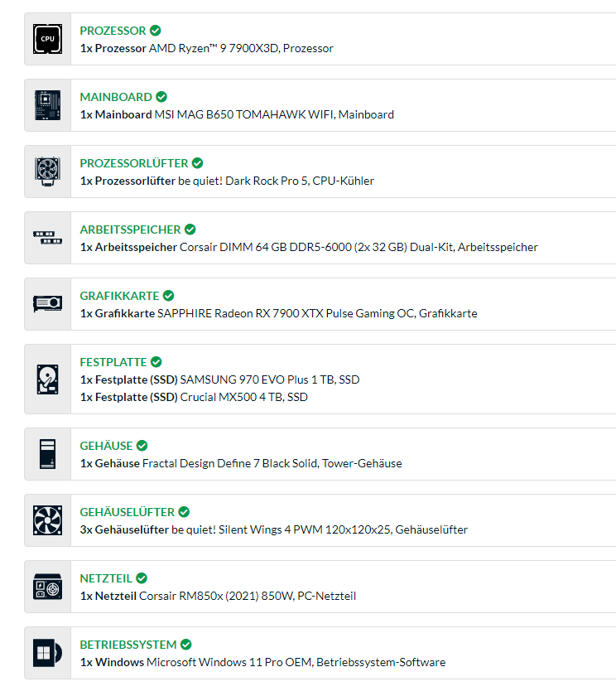Select the hard drive icon
616x696 pixels.
[47, 379]
